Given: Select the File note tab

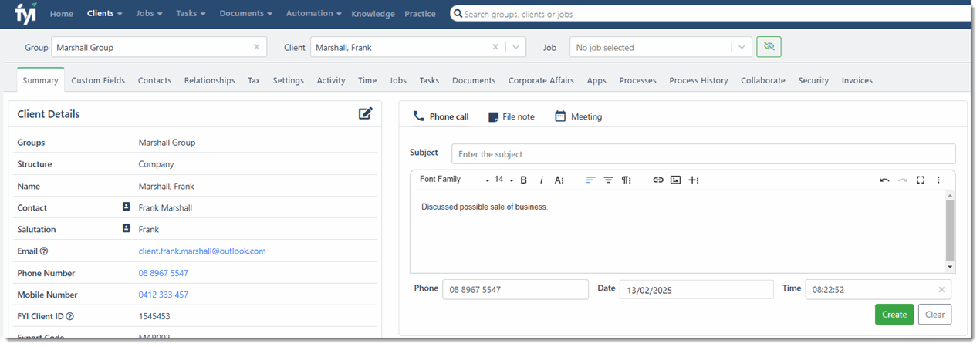Looking at the screenshot, I should click(x=511, y=116).
